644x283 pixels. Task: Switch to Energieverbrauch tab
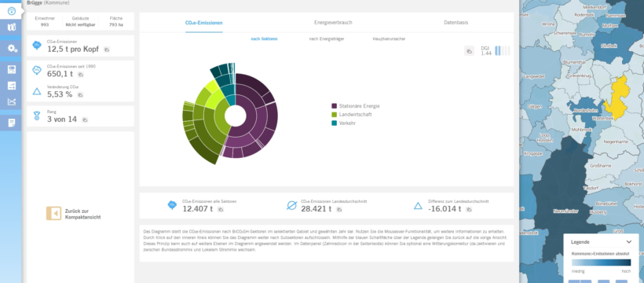click(333, 23)
